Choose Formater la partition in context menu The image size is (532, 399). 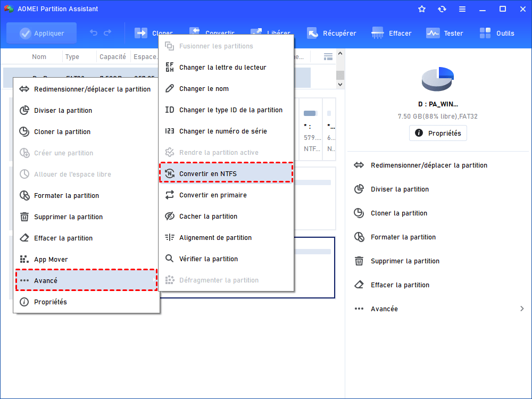click(x=86, y=195)
